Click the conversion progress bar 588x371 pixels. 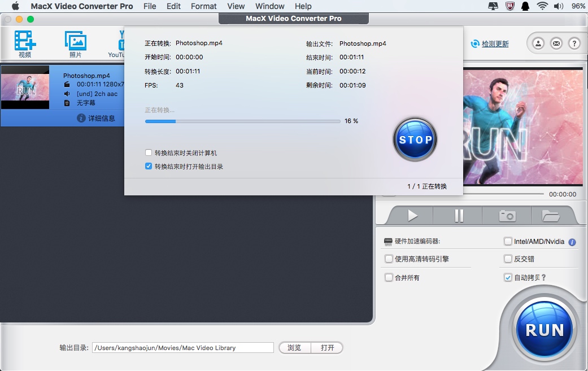(243, 121)
